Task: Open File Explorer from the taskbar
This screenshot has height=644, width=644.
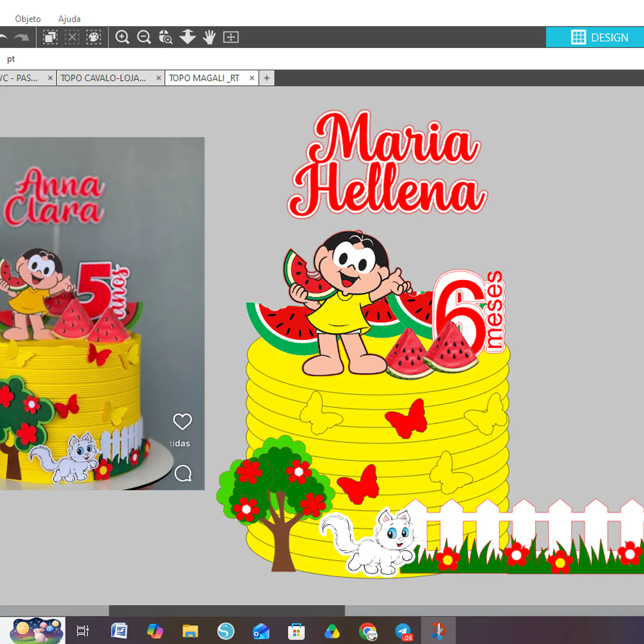Action: pyautogui.click(x=190, y=631)
